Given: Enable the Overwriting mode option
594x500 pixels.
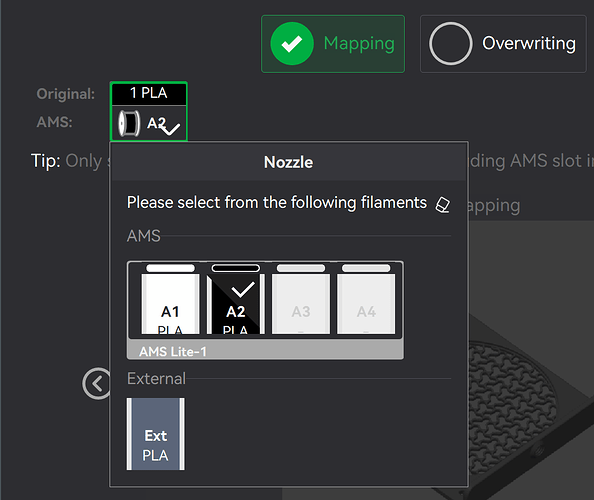Looking at the screenshot, I should pos(503,44).
